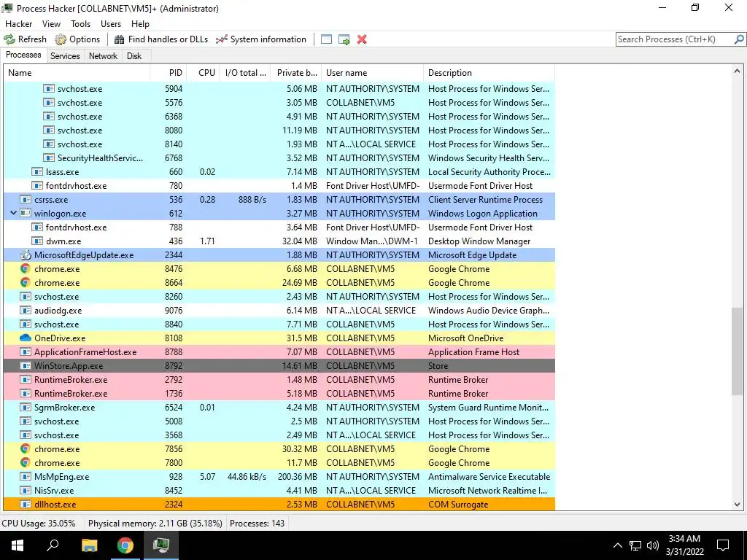Viewport: 747px width, 560px height.
Task: Open the View menu
Action: pyautogui.click(x=51, y=24)
